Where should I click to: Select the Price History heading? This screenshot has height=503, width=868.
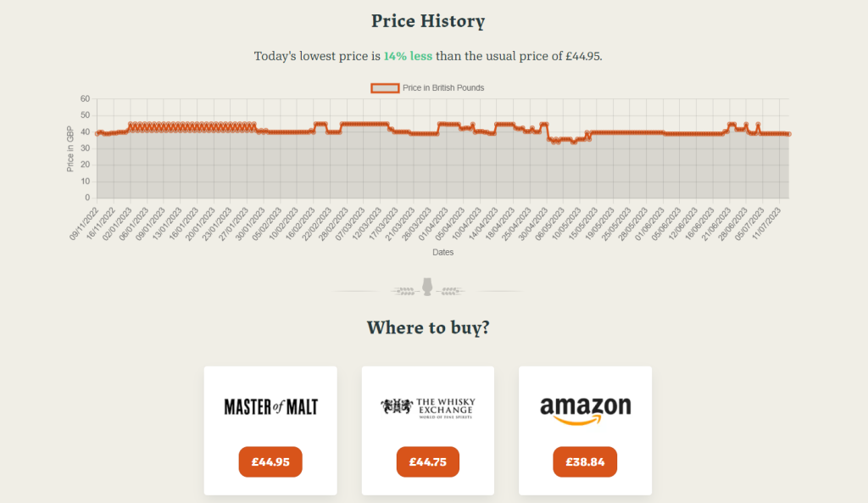tap(427, 21)
